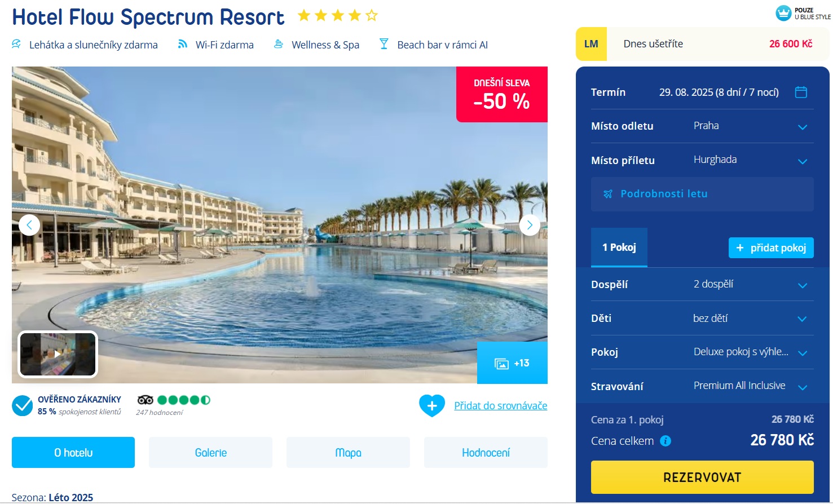Play the hotel video thumbnail
This screenshot has height=504, width=833.
click(x=58, y=354)
